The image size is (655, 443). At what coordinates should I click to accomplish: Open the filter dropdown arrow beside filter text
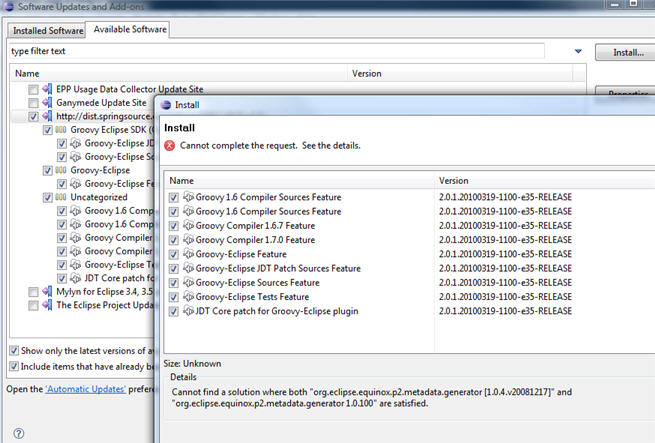(x=578, y=51)
